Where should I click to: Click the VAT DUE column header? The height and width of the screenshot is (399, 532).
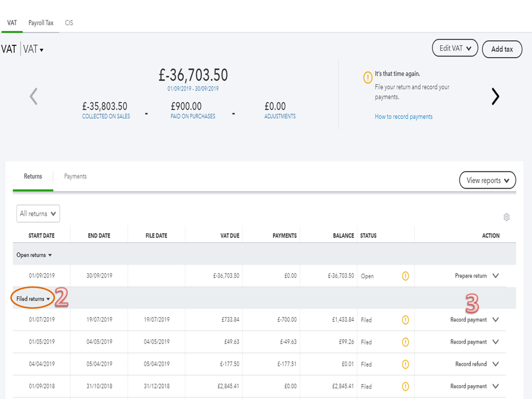tap(230, 235)
